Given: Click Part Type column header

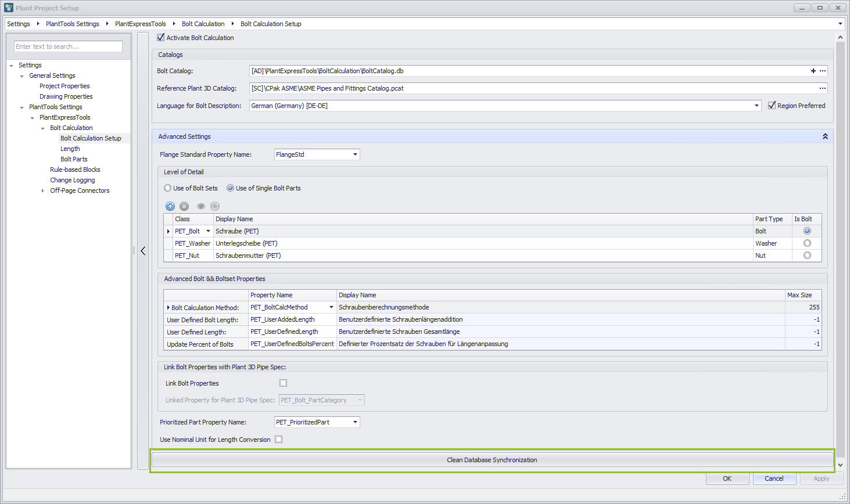Looking at the screenshot, I should (x=772, y=219).
